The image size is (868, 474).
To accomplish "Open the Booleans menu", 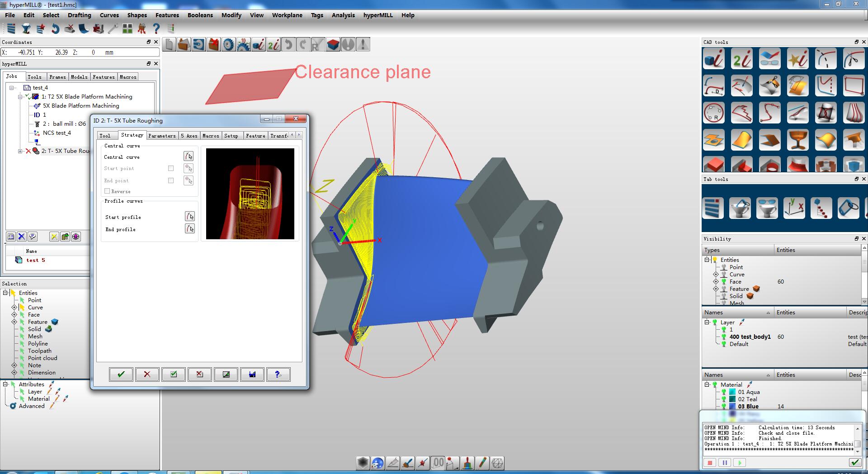I will pos(200,15).
